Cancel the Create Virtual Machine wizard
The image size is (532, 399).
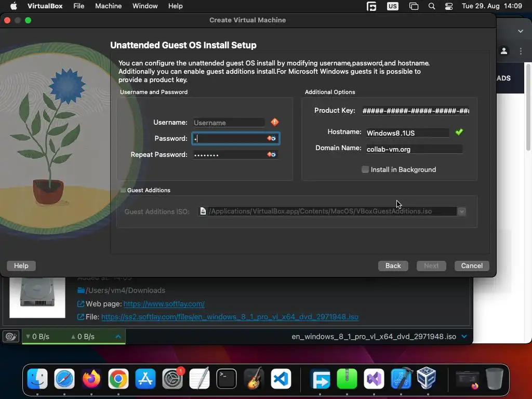(x=472, y=265)
